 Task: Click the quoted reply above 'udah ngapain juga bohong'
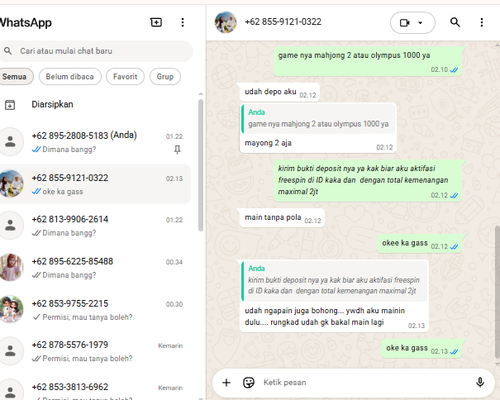point(334,281)
